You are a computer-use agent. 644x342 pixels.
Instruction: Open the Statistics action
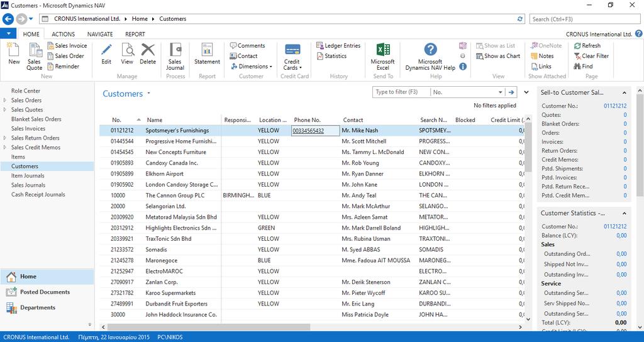331,56
